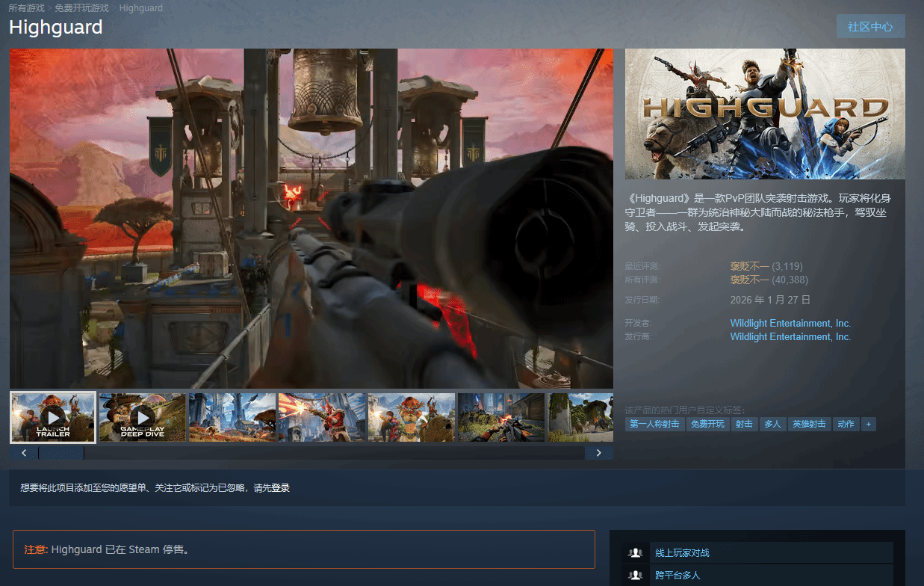The height and width of the screenshot is (586, 924).
Task: Open the publisher Wildlight Entertainment link
Action: 790,337
